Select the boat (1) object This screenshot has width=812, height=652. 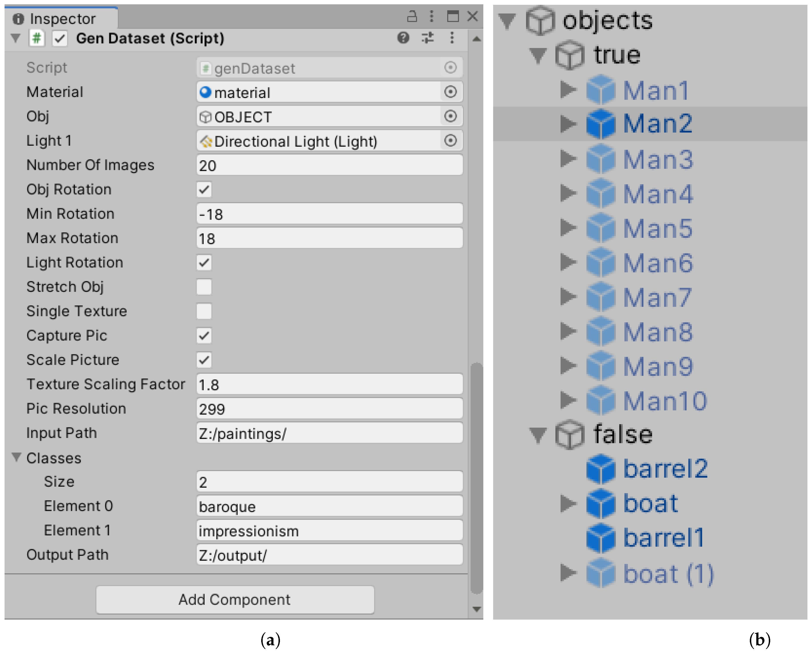pyautogui.click(x=668, y=574)
